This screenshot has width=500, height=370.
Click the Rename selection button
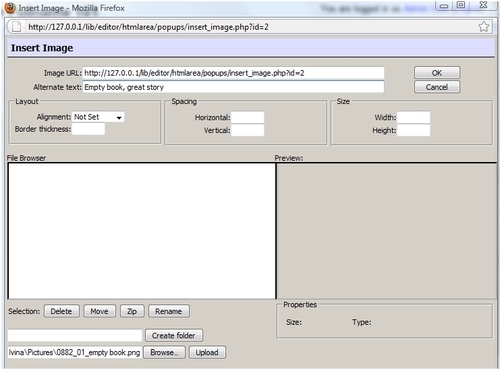point(169,311)
